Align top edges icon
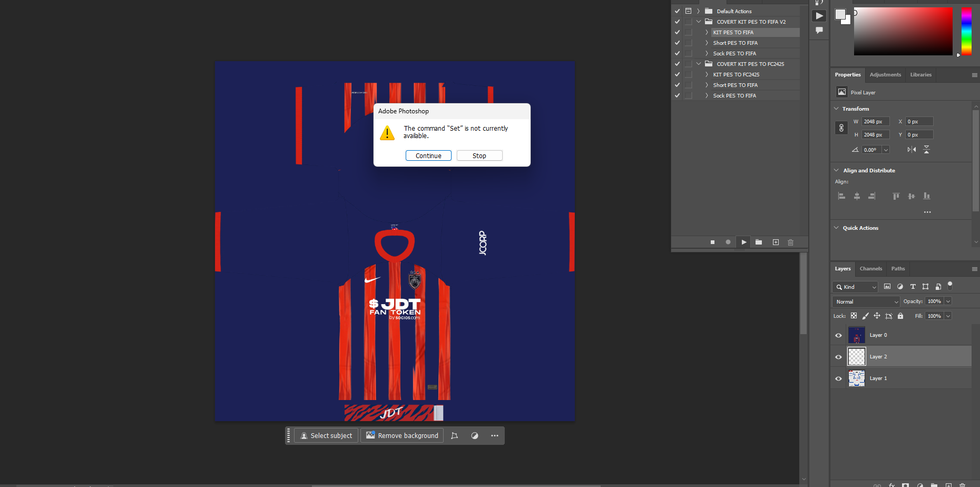The width and height of the screenshot is (980, 487). click(896, 196)
